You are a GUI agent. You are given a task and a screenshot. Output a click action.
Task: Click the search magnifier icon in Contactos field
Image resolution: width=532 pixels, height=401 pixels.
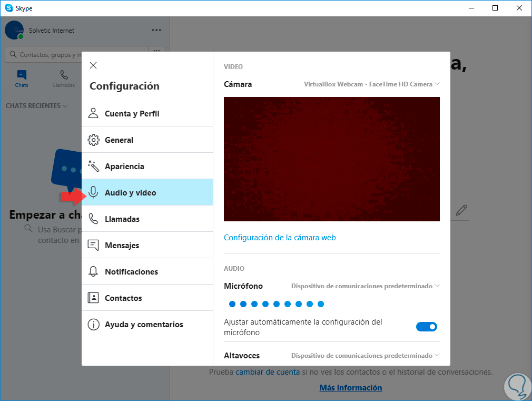coord(13,54)
